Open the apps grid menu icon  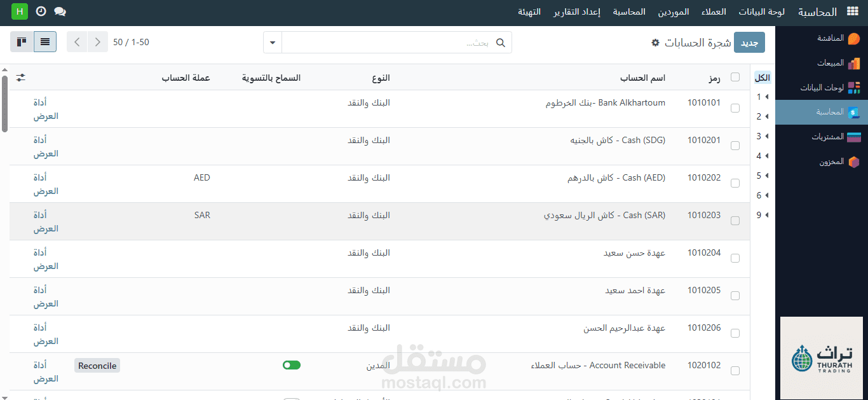tap(851, 11)
